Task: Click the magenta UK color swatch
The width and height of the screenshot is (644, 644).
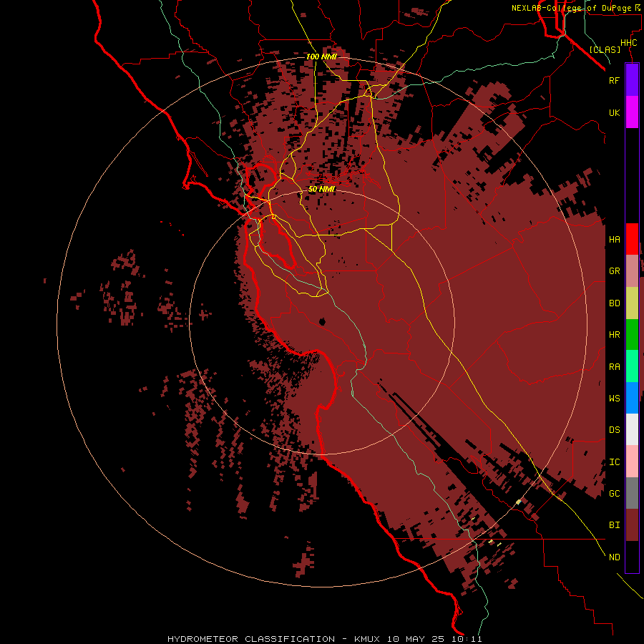Action: coord(632,112)
